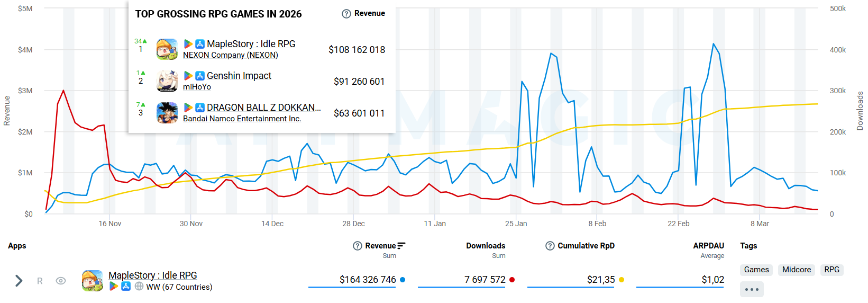Click the ARPDAU column header

point(709,246)
